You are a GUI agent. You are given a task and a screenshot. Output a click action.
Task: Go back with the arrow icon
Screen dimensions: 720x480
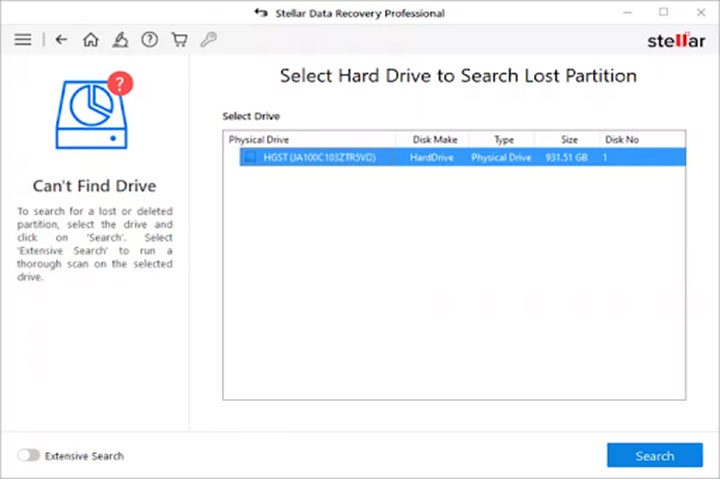pos(61,40)
